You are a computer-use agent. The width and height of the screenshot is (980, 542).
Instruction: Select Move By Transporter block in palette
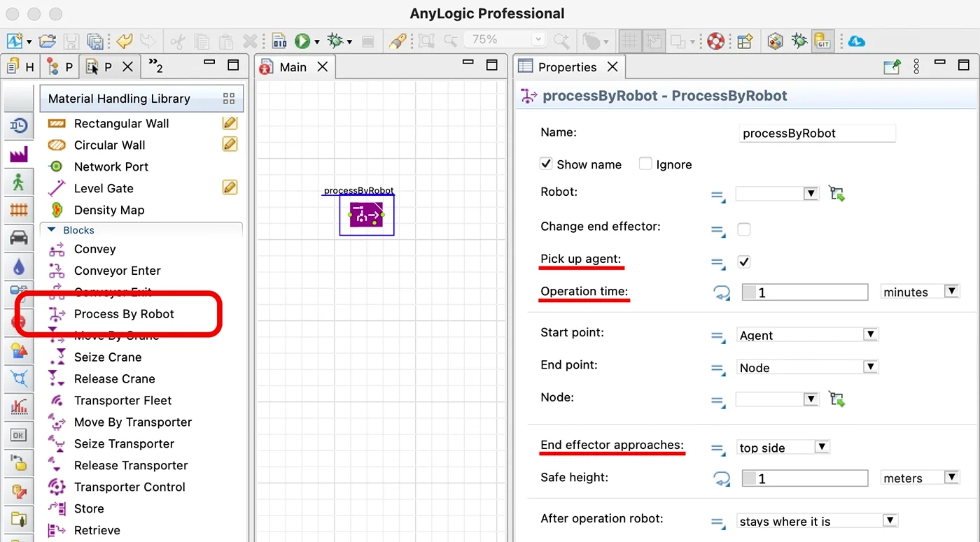[132, 422]
